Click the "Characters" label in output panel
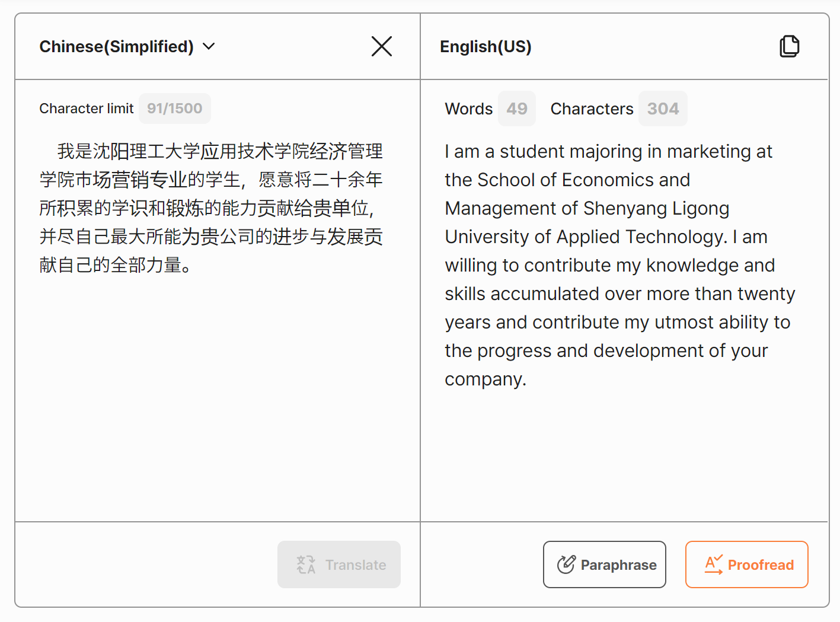 point(592,109)
